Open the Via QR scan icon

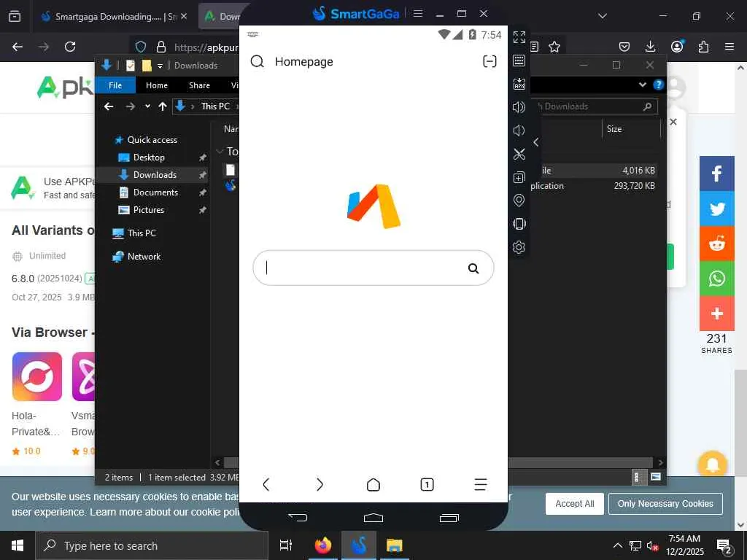point(489,61)
